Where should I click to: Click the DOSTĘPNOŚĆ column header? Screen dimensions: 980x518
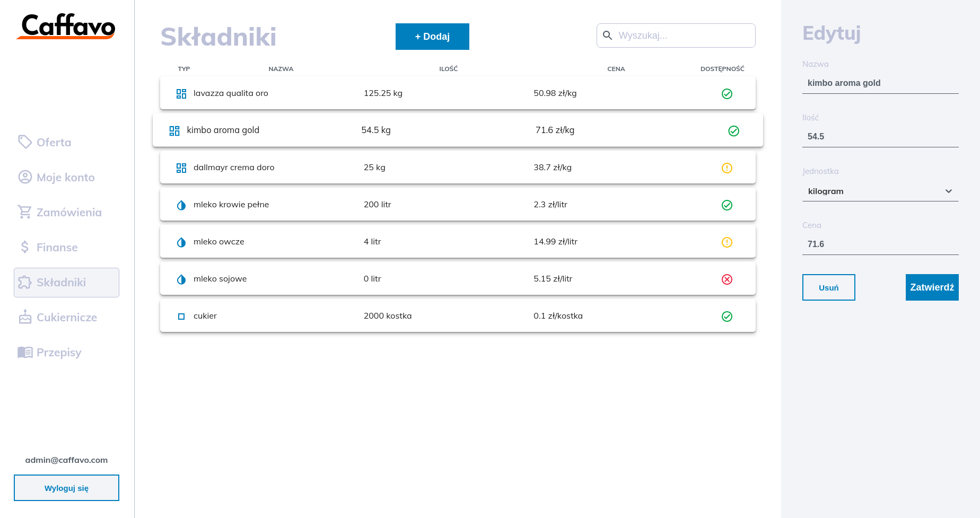(722, 69)
